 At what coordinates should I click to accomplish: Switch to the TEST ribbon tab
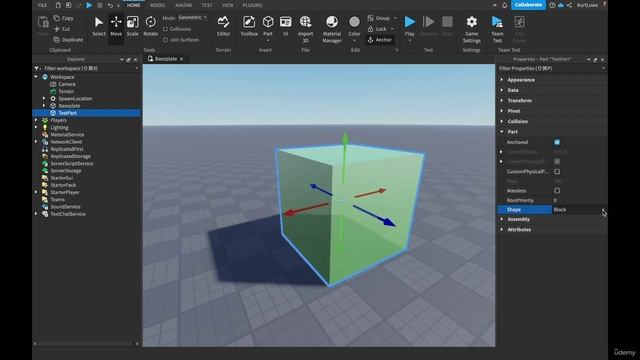(x=207, y=5)
